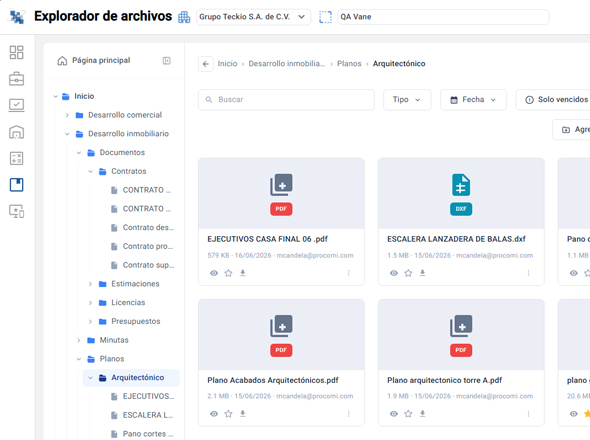This screenshot has height=440, width=590.
Task: Open the dashboard grid icon in sidebar
Action: click(16, 52)
